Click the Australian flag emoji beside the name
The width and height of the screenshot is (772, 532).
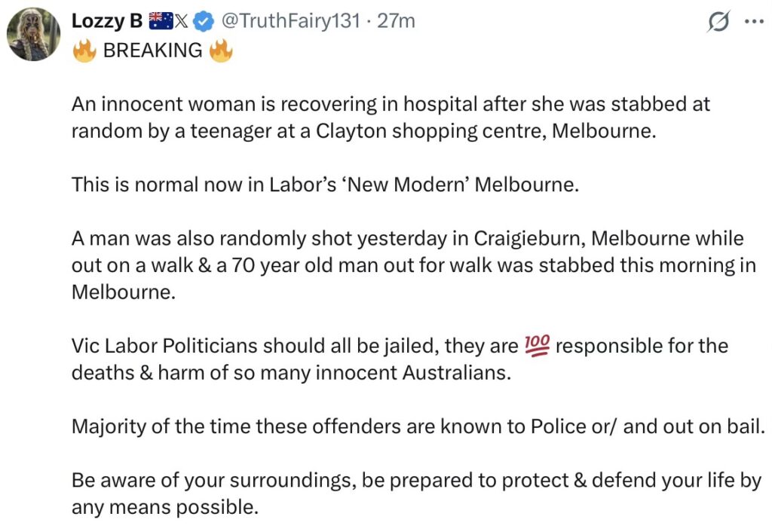[x=161, y=22]
